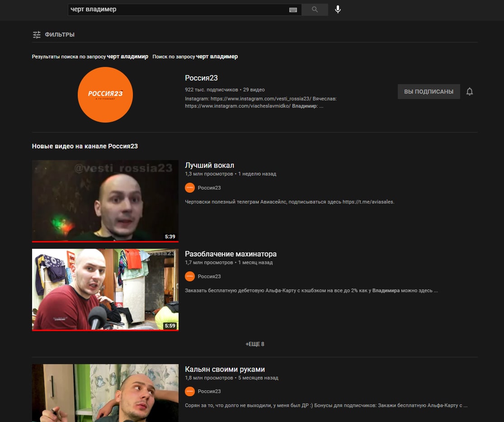Click text 1,3 млн просмотров • 1 неделю назад
Image resolution: width=504 pixels, height=422 pixels.
pyautogui.click(x=231, y=174)
